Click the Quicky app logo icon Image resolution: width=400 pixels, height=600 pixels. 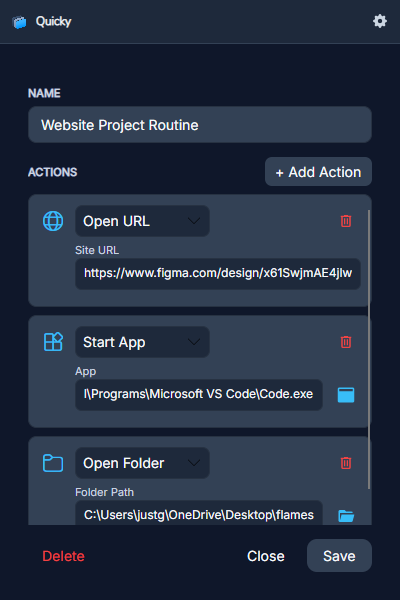20,22
